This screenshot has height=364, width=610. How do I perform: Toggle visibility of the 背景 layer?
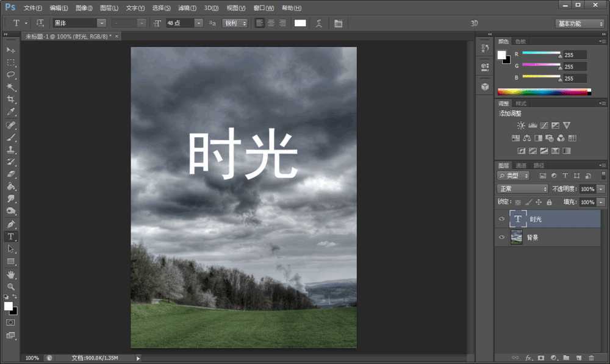point(501,237)
